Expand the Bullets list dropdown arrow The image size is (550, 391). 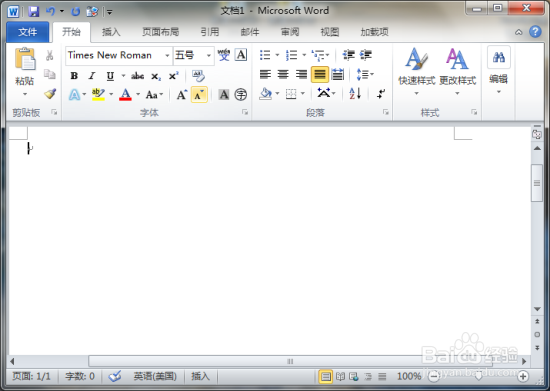(277, 55)
